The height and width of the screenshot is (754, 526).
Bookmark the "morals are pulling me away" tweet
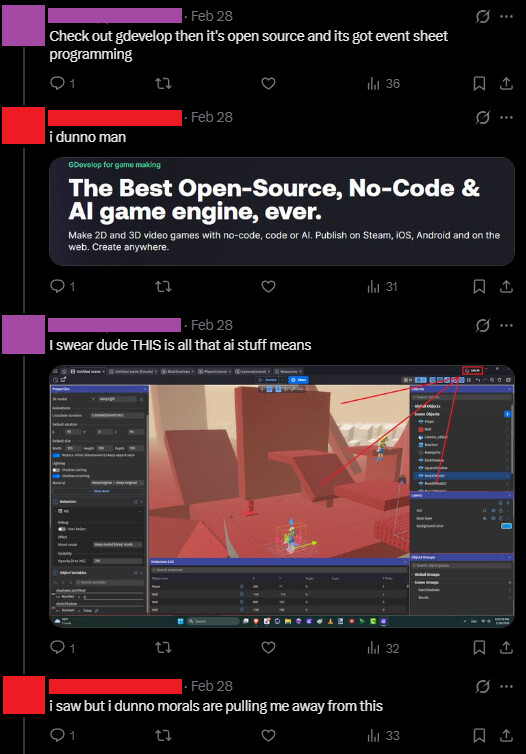(x=479, y=735)
